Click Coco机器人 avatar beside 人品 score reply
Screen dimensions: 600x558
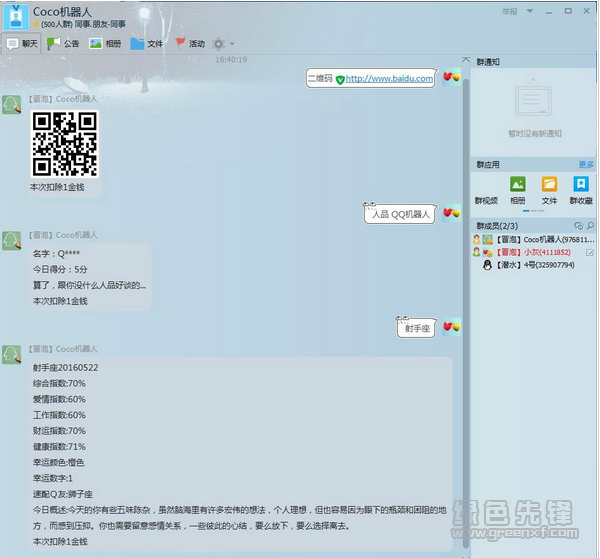pyautogui.click(x=12, y=240)
